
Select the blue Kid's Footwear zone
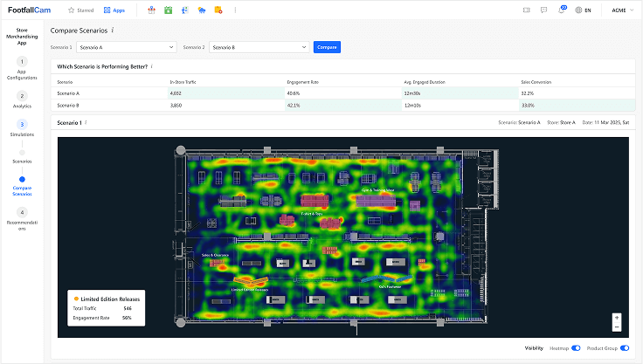point(387,279)
